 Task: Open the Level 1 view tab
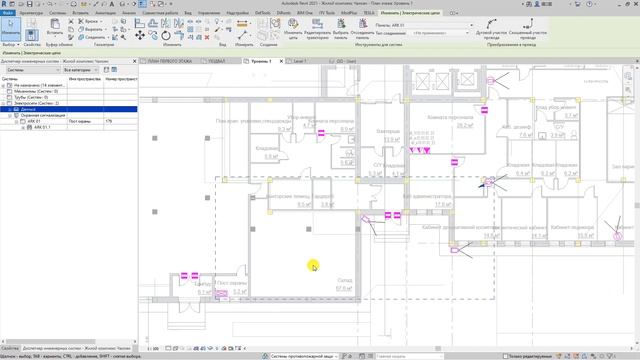point(300,61)
